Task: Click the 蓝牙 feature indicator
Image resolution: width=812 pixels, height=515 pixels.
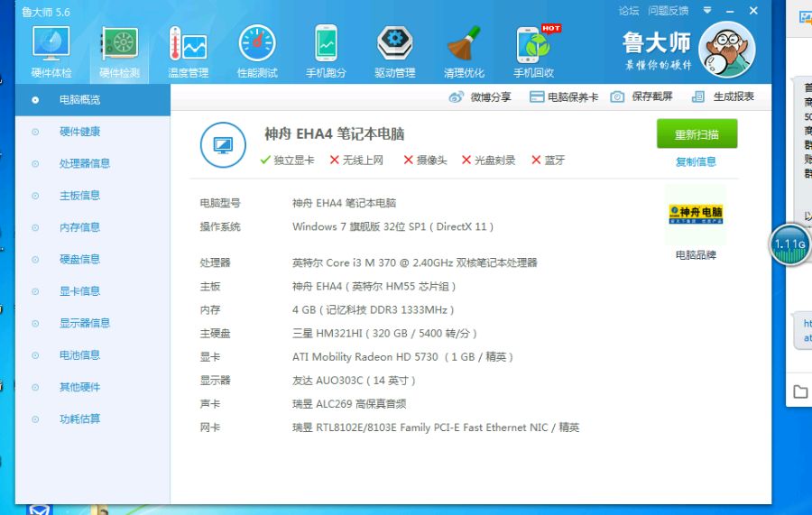Action: click(x=548, y=161)
